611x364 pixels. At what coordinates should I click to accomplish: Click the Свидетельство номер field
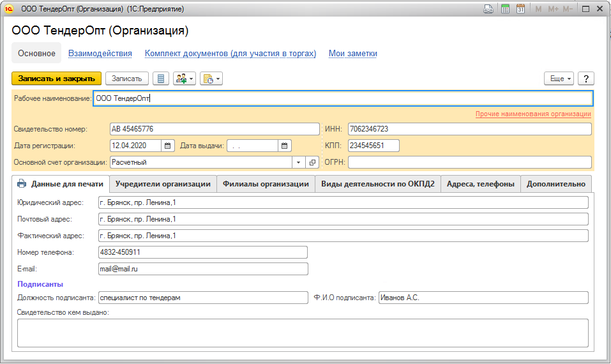[x=215, y=129]
